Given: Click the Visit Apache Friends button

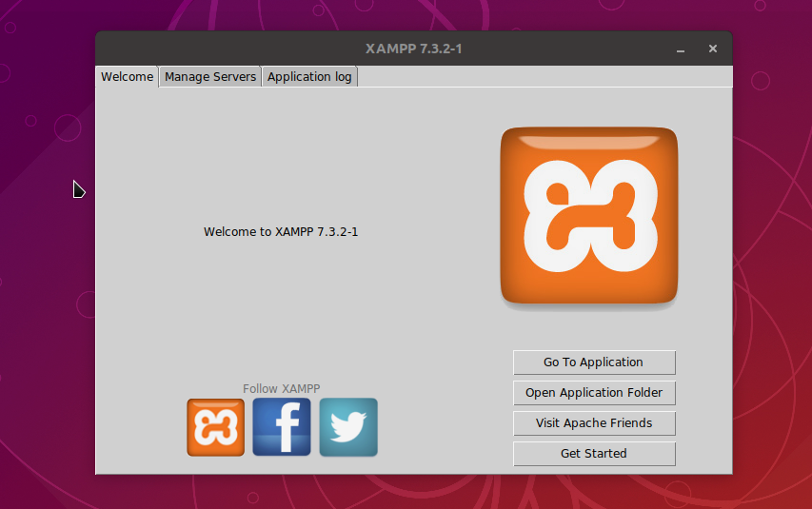Looking at the screenshot, I should [594, 423].
